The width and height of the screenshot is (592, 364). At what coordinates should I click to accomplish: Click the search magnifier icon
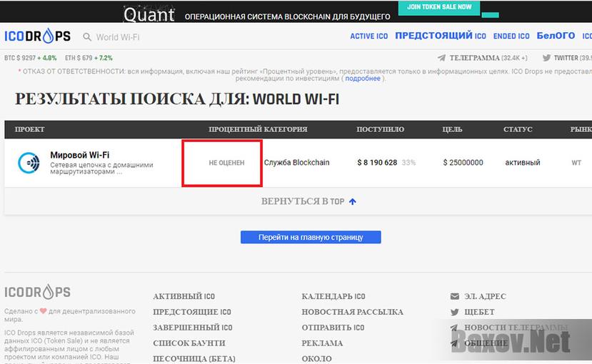click(87, 37)
